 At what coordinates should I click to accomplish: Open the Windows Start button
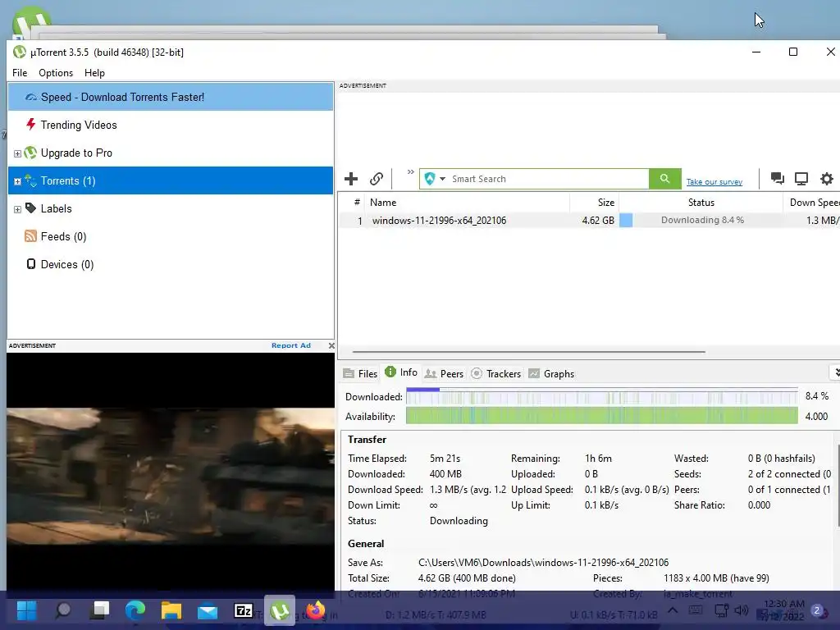26,610
